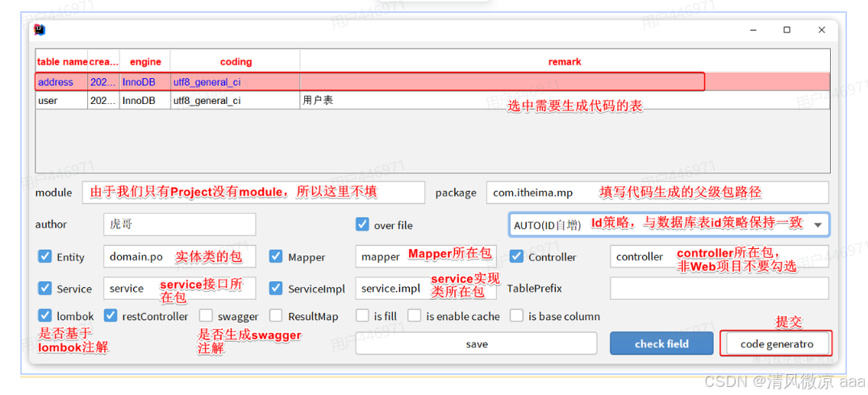Image resolution: width=868 pixels, height=395 pixels.
Task: Click the package input field
Action: [x=657, y=192]
